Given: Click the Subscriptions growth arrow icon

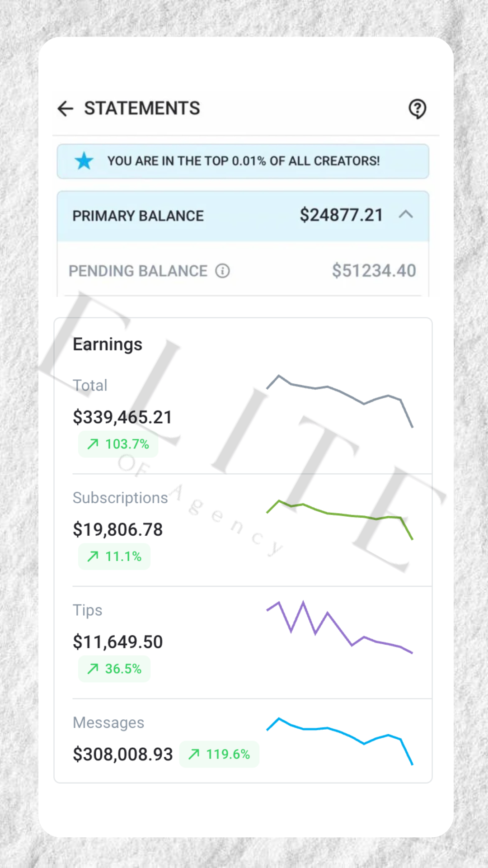Looking at the screenshot, I should (93, 556).
